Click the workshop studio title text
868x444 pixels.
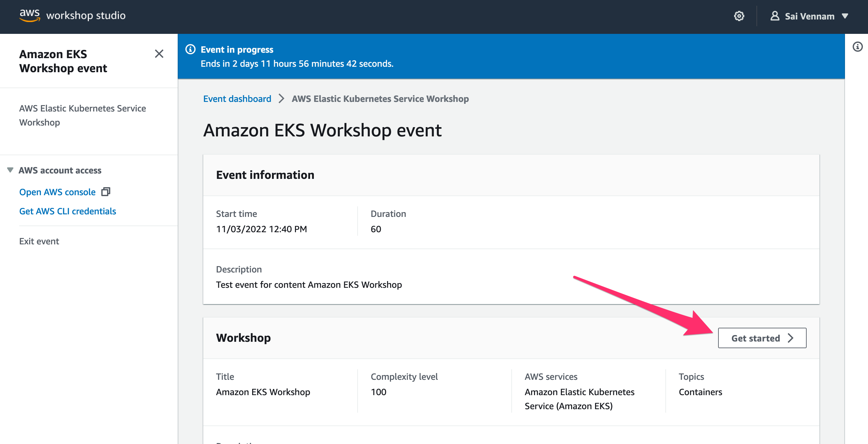point(86,16)
